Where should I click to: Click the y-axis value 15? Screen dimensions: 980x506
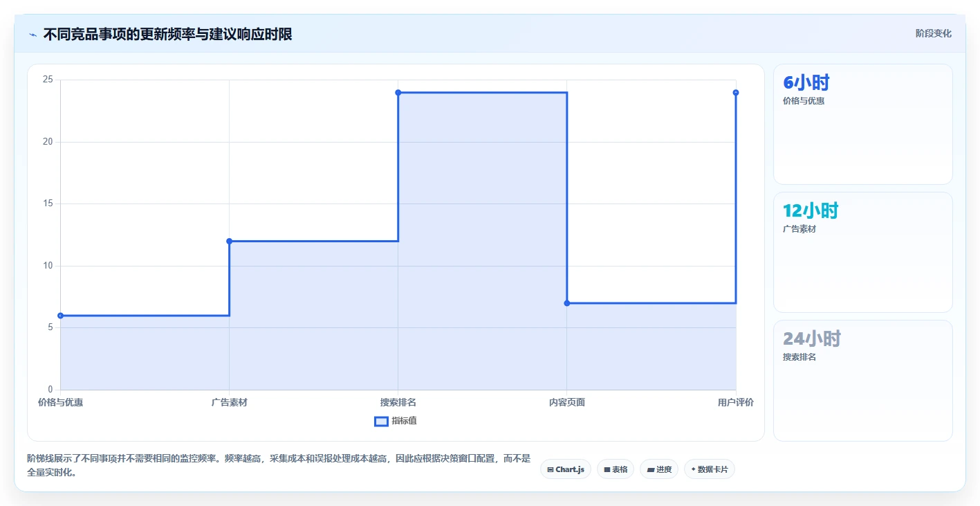[48, 204]
